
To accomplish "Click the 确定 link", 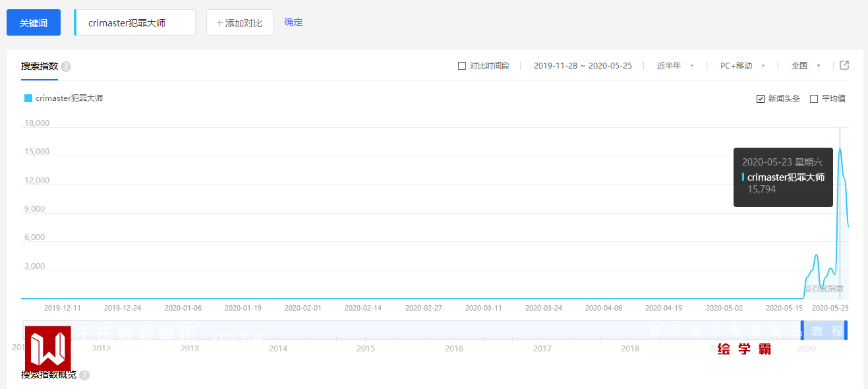I will [x=293, y=22].
